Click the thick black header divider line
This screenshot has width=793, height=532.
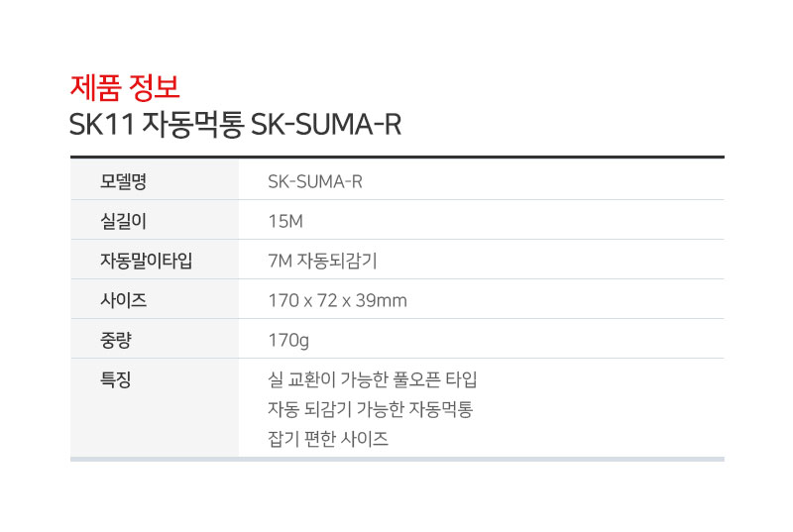[397, 158]
